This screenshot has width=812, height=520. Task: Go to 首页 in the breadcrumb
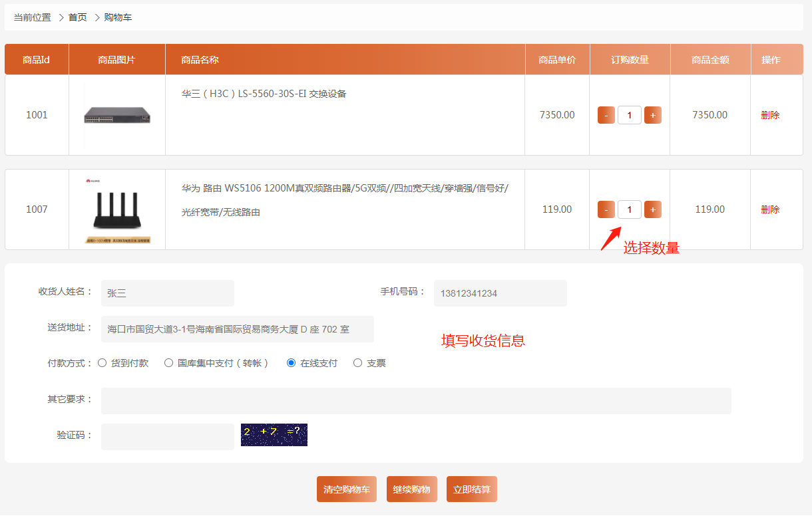78,17
